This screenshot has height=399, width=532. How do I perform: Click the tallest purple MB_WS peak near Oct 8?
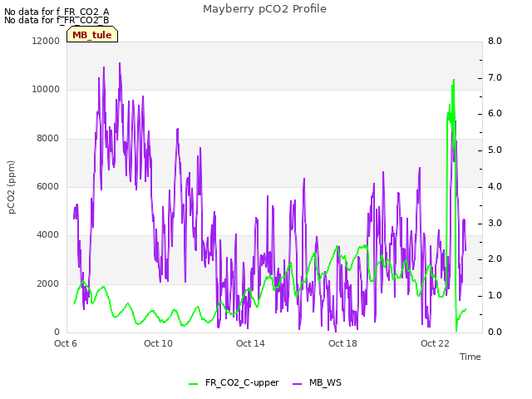120,63
